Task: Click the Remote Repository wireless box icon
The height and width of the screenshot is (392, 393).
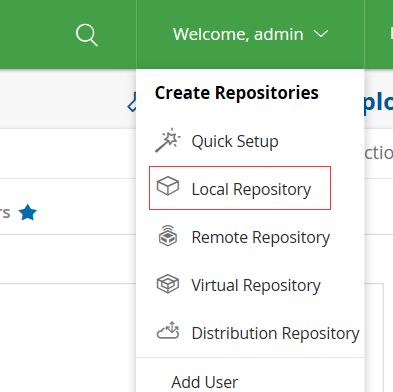Action: coord(168,235)
